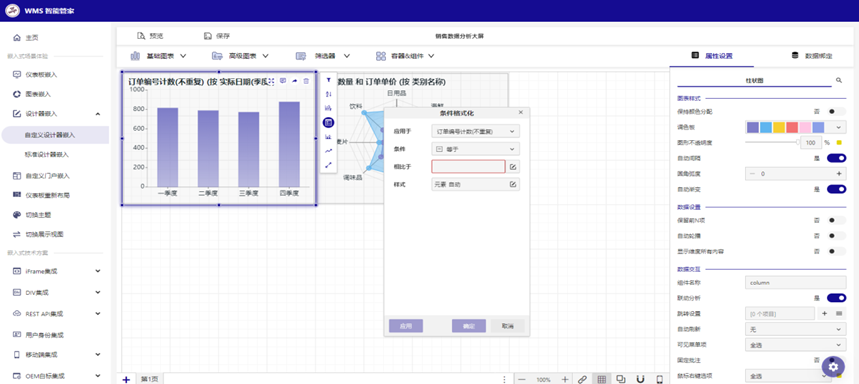Close the 条件格式化 dialog
Viewport: 859px width, 384px height.
520,112
